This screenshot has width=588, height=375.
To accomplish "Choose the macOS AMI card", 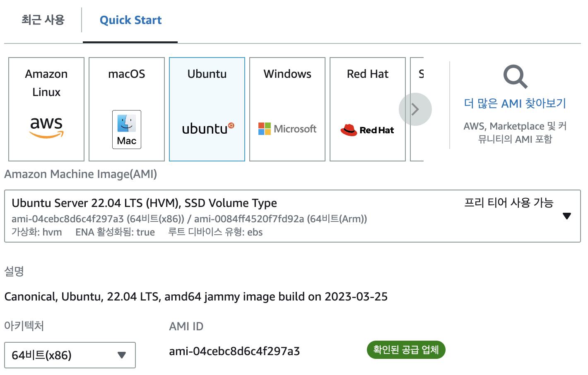I will pos(127,109).
